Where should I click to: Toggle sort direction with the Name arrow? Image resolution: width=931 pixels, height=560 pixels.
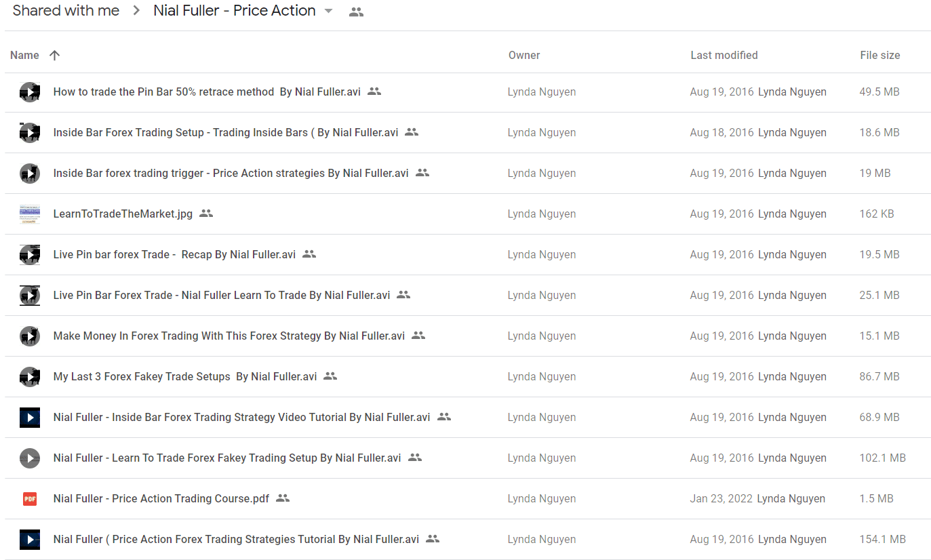point(55,56)
